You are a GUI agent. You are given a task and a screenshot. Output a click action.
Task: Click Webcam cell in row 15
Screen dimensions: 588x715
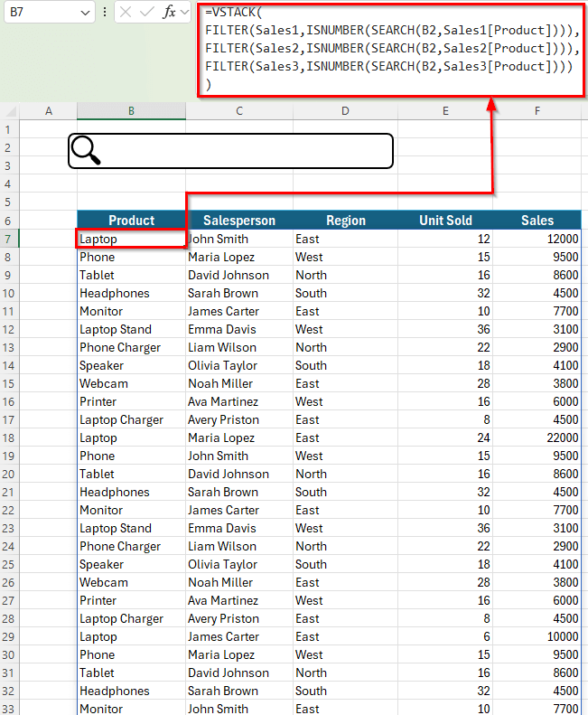tap(131, 383)
